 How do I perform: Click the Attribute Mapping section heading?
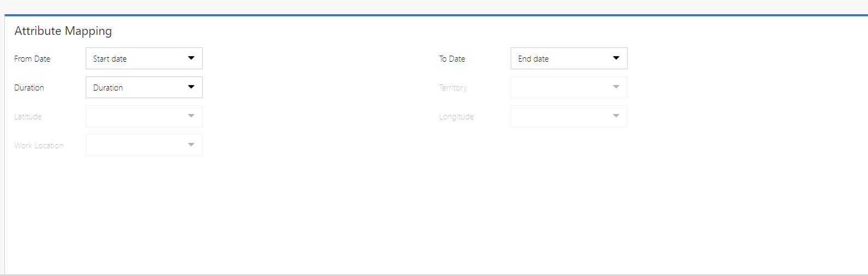click(63, 31)
